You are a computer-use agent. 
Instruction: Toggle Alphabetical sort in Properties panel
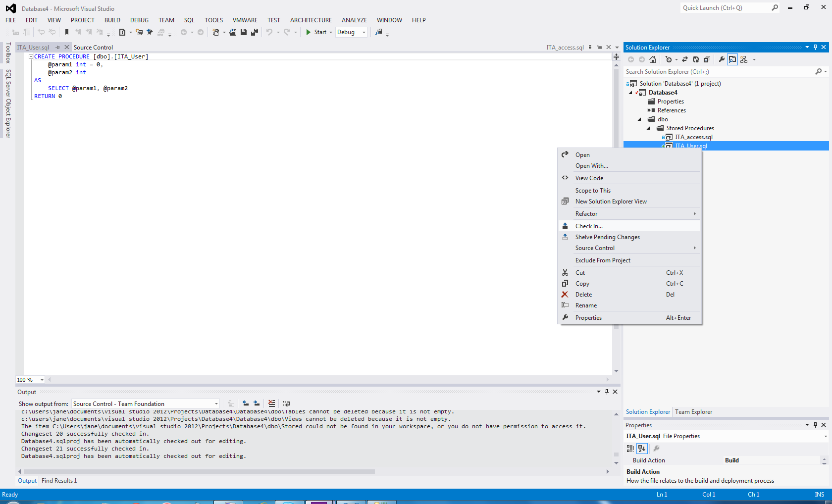tap(642, 449)
